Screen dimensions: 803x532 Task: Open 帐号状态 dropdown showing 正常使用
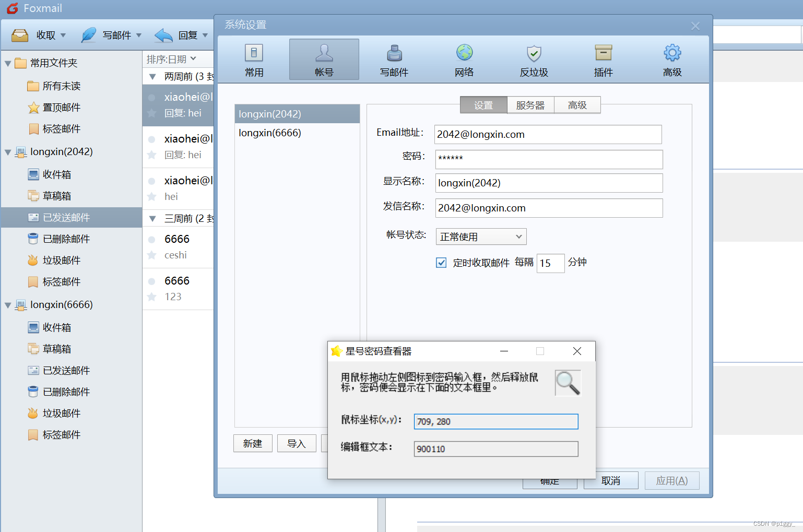coord(481,237)
